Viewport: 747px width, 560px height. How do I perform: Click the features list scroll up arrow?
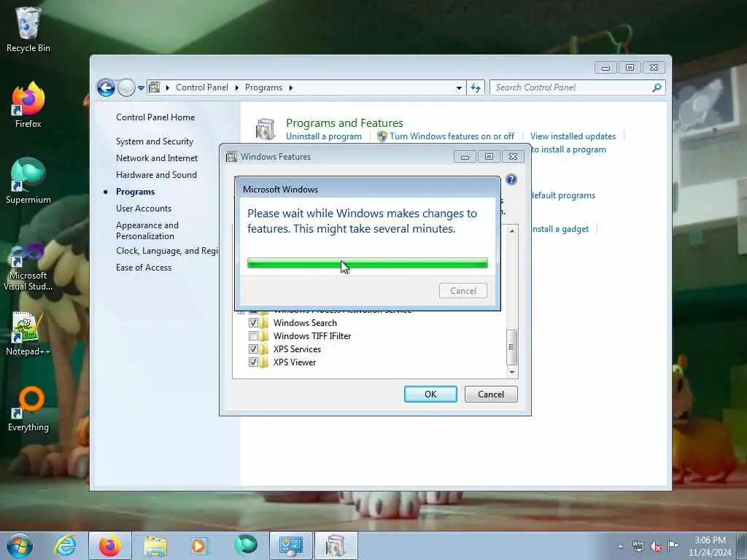(x=511, y=231)
